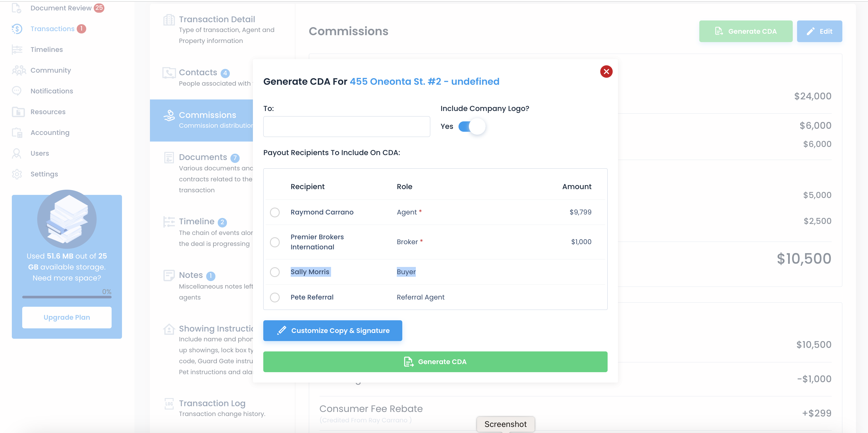The height and width of the screenshot is (433, 868).
Task: Close the Generate CDA dialog
Action: pyautogui.click(x=606, y=71)
